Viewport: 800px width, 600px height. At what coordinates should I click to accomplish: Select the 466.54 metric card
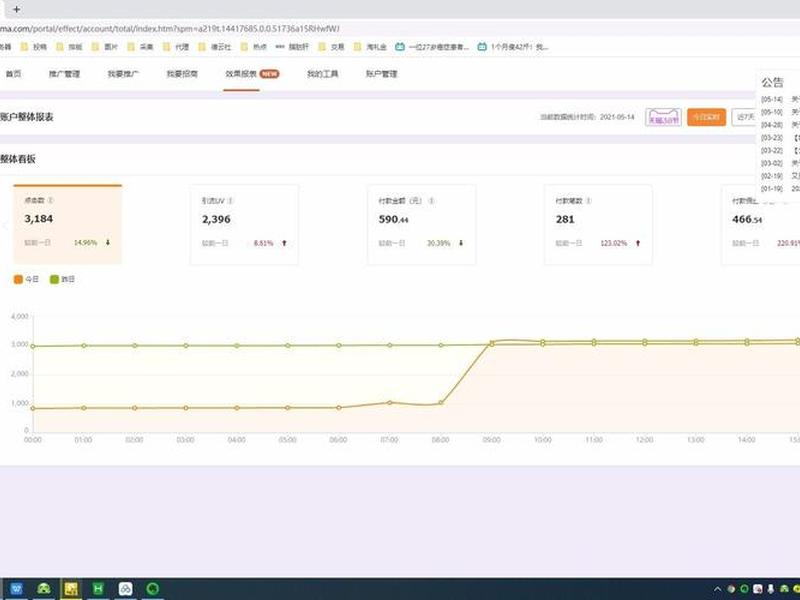pyautogui.click(x=760, y=224)
